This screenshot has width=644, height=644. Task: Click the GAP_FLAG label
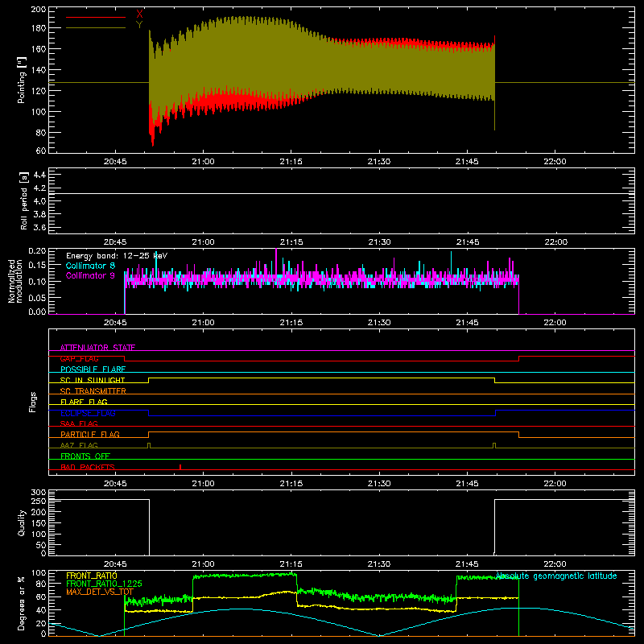79,358
